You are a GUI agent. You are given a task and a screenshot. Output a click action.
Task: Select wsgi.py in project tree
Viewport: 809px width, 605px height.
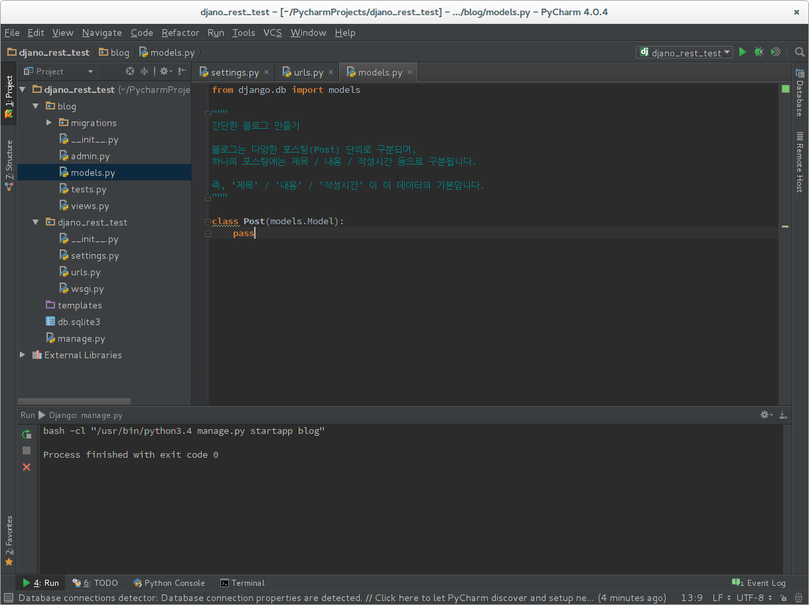104,289
